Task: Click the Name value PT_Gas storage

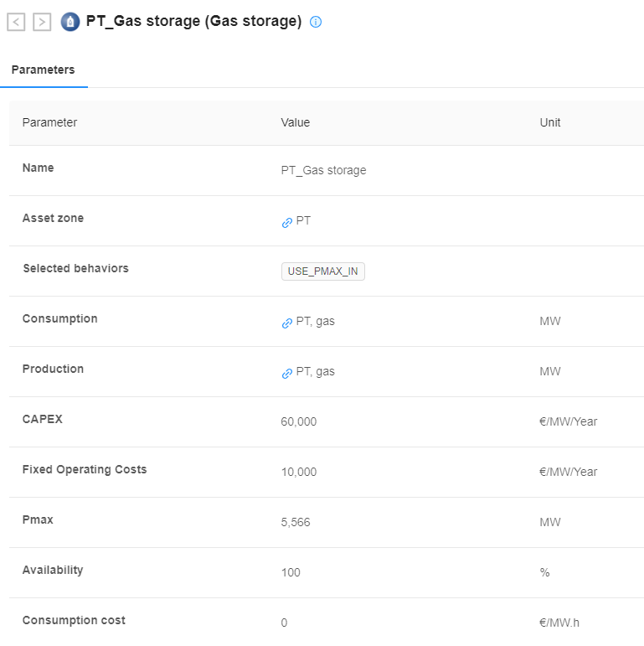Action: [x=323, y=170]
